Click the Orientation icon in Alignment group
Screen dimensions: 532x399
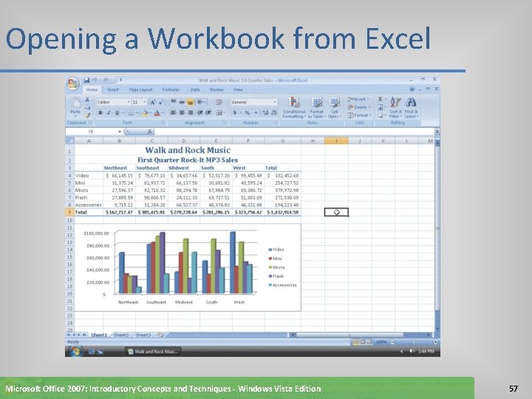(201, 102)
